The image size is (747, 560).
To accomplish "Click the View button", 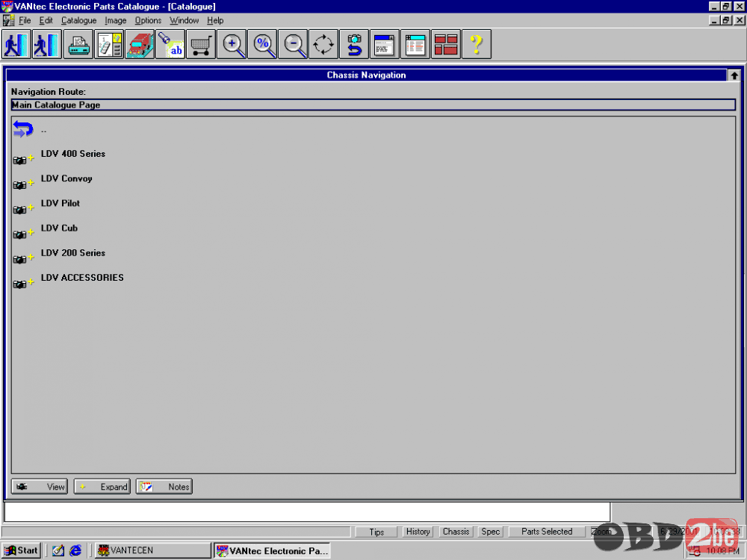I will click(40, 487).
